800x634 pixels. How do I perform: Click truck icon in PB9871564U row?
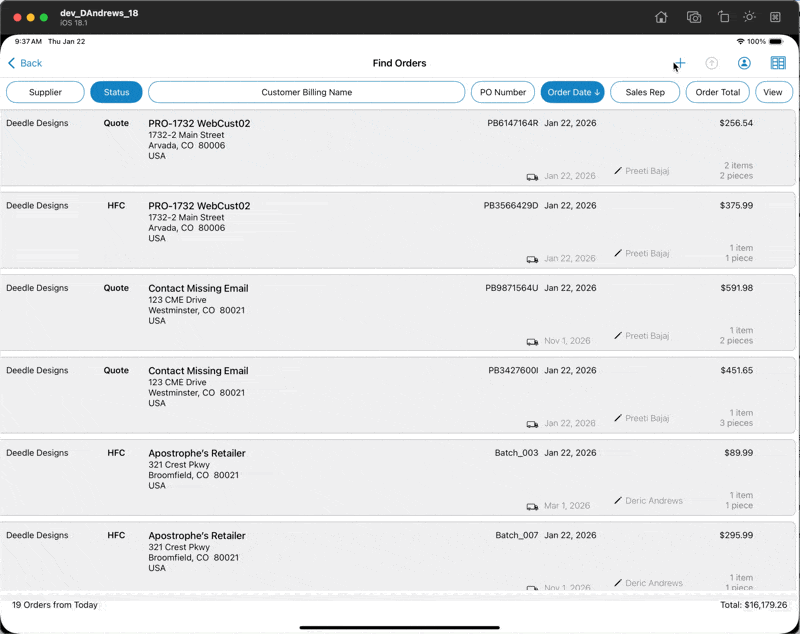pyautogui.click(x=532, y=342)
